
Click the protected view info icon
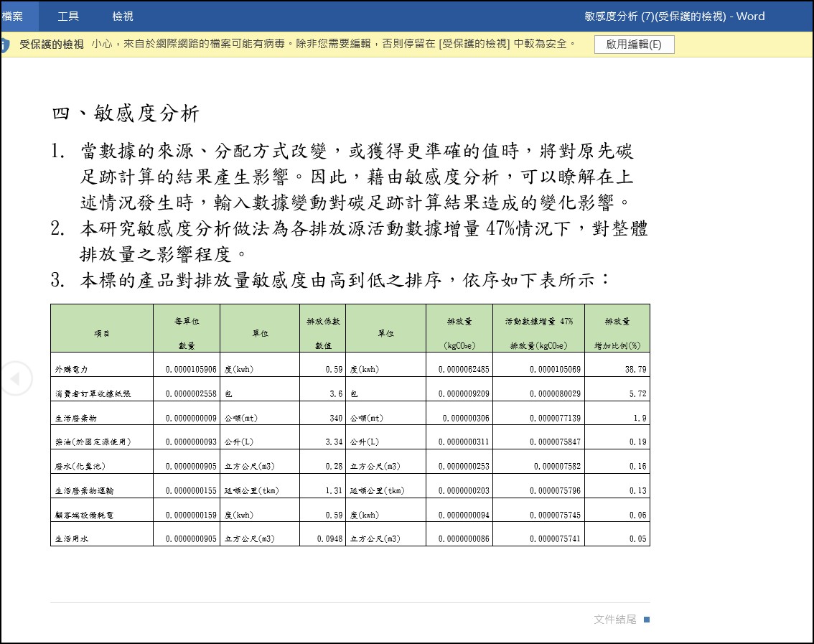click(4, 45)
